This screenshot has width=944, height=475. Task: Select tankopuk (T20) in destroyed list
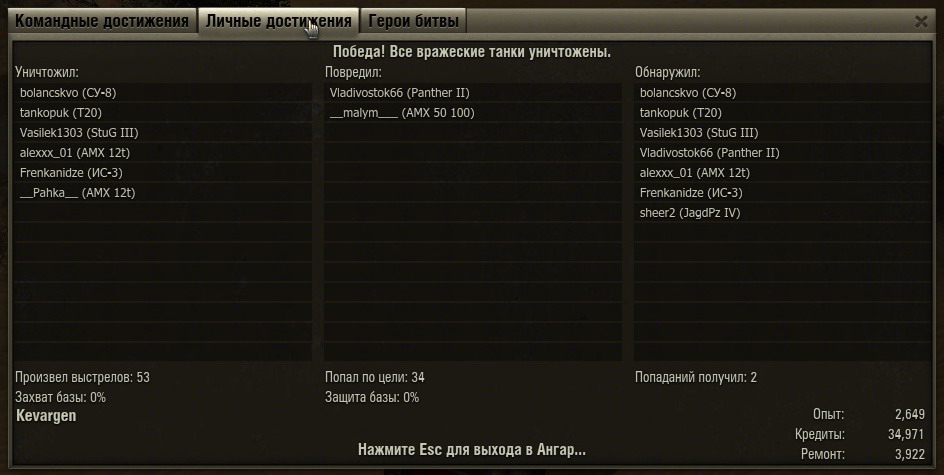point(163,113)
